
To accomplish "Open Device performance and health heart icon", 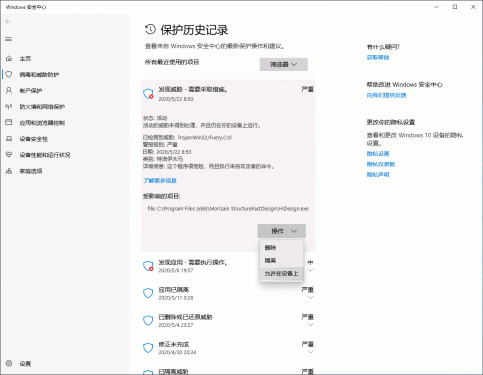I will click(x=9, y=155).
